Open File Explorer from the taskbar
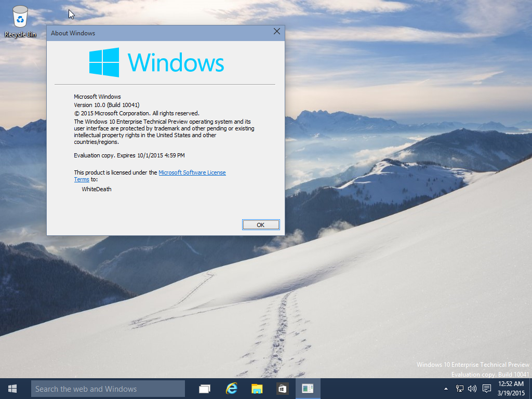 pos(257,389)
